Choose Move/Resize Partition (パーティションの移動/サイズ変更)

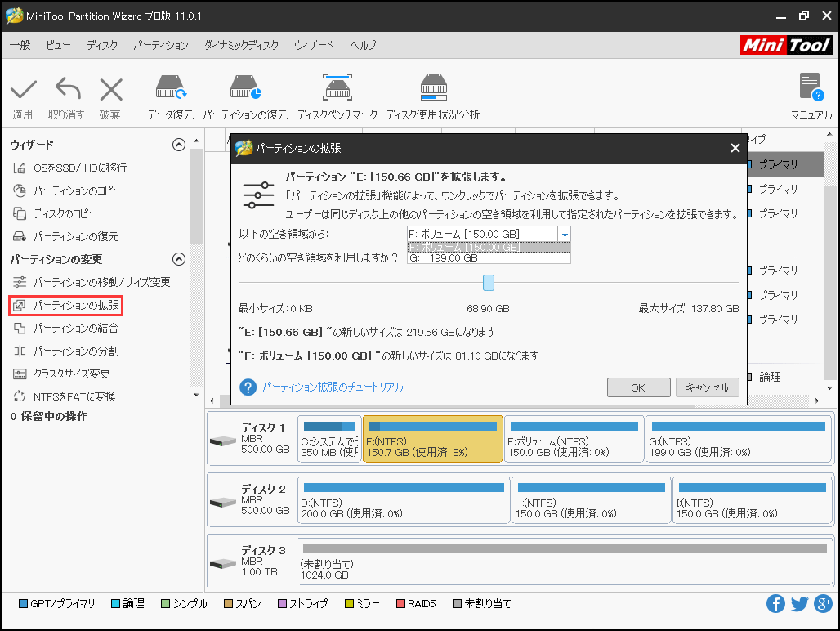92,282
